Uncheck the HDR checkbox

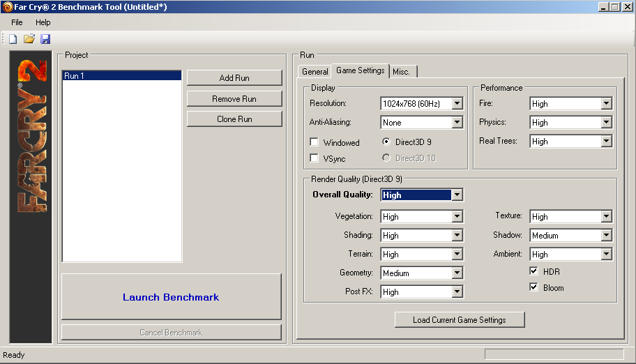[x=533, y=271]
